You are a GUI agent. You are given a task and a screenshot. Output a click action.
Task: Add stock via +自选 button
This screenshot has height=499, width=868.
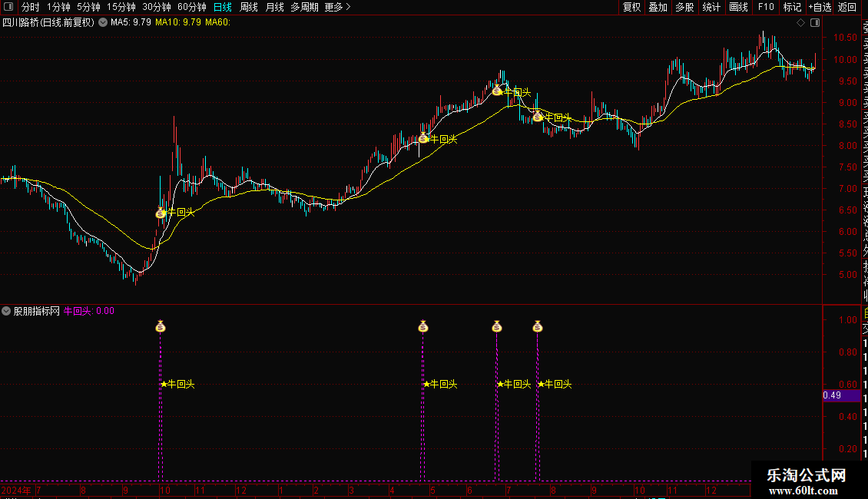(820, 7)
